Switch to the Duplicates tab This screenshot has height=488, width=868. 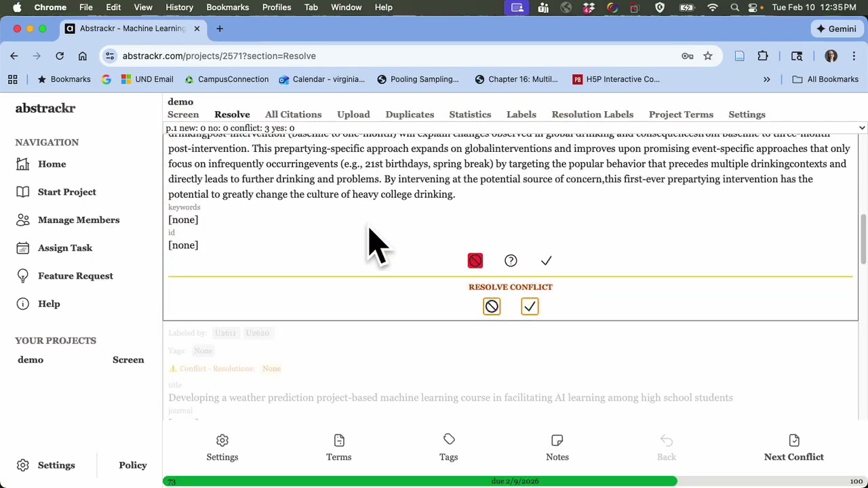click(410, 115)
